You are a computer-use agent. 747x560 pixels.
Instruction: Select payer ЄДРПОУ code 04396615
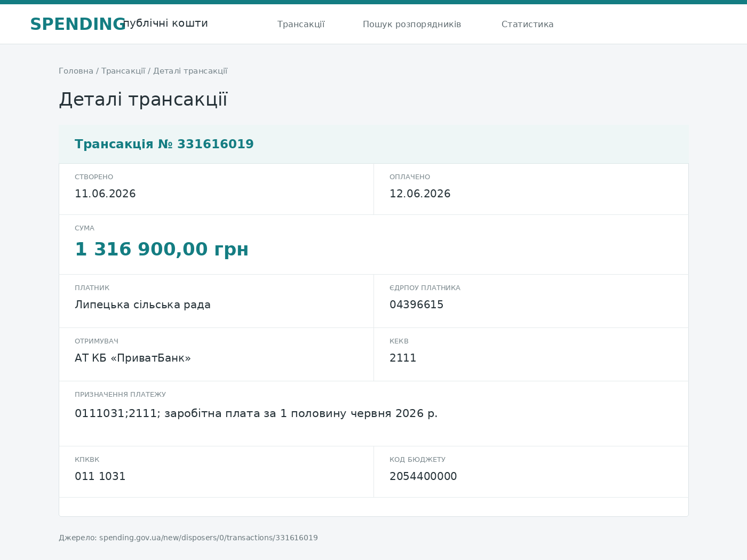pyautogui.click(x=417, y=305)
